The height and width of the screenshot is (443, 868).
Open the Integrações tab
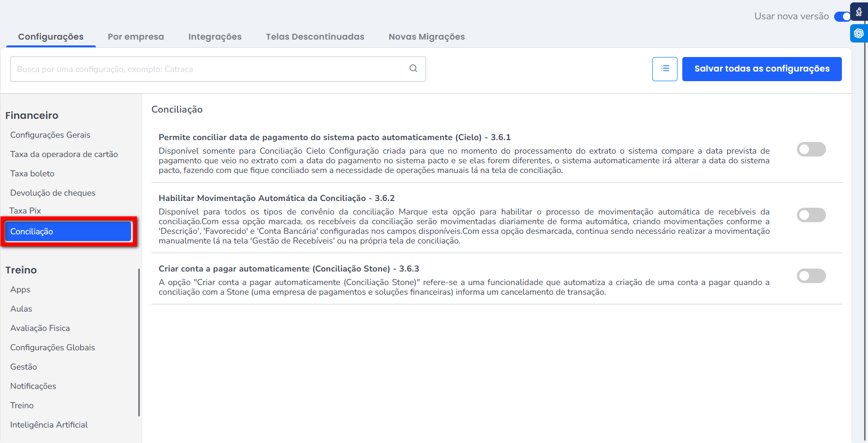click(x=215, y=37)
